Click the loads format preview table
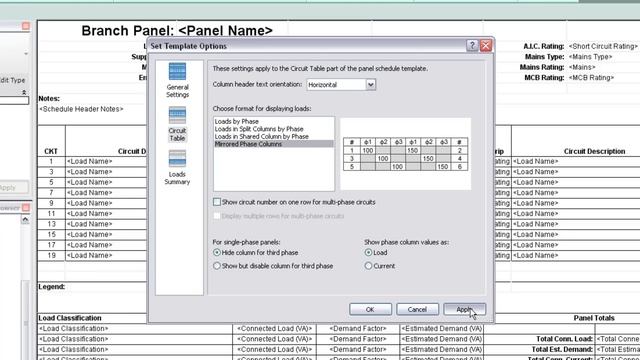This screenshot has width=640, height=360. pyautogui.click(x=405, y=154)
